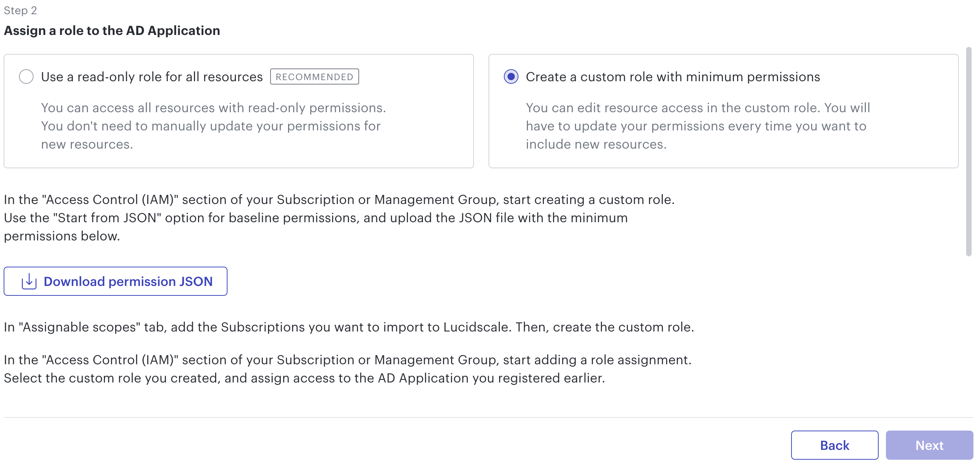Go back with the Back button
Viewport: 980px width, 467px height.
pos(835,445)
